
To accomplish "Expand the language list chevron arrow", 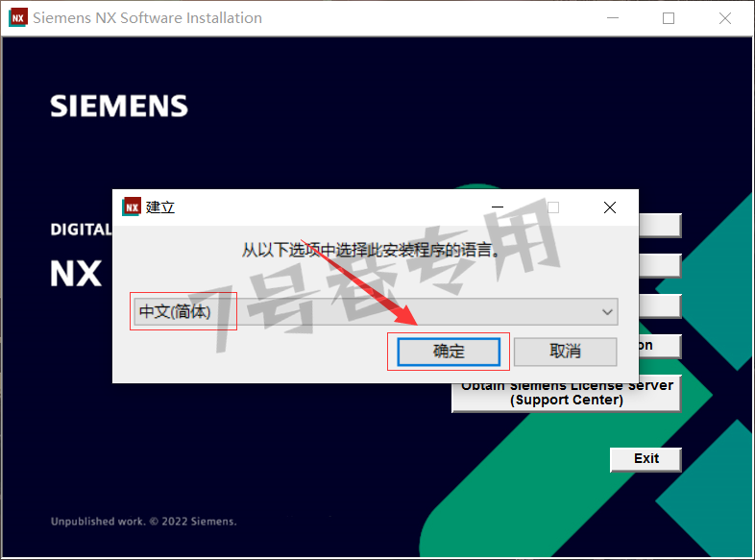I will (607, 312).
